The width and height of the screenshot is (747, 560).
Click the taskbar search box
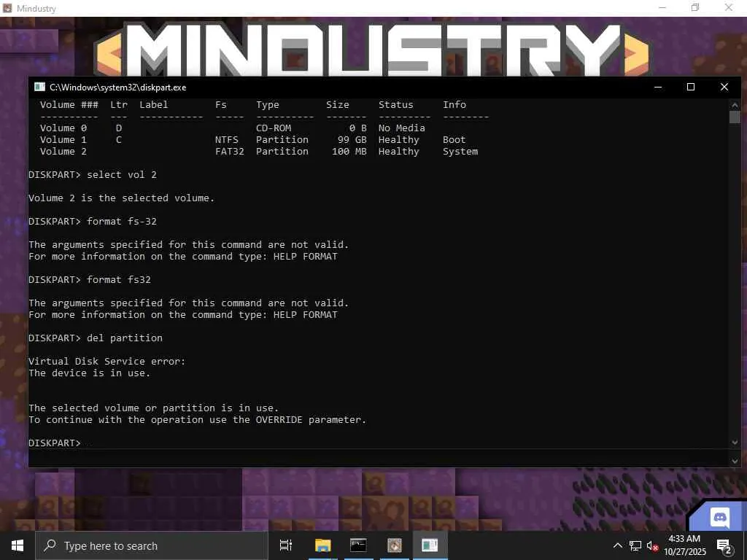coord(152,545)
